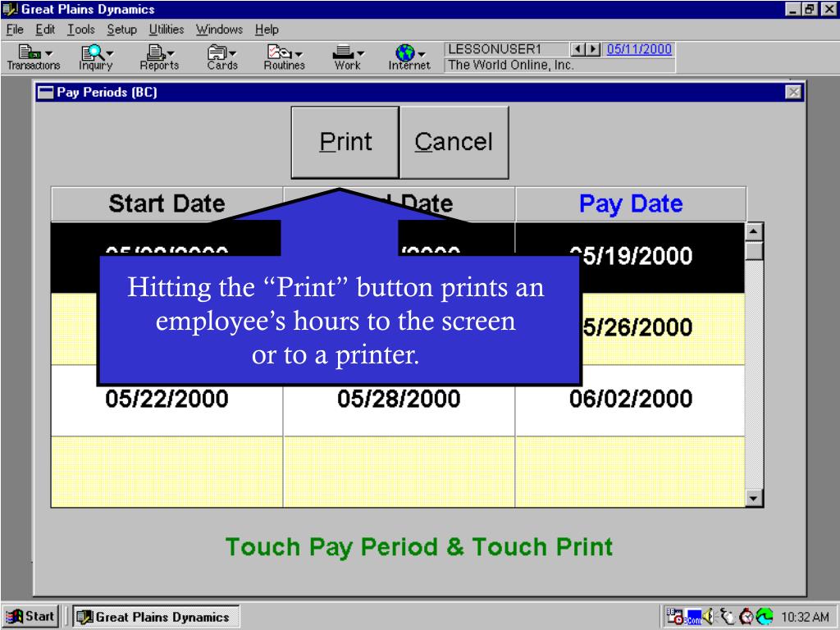Open the Setup menu
Screen dimensions: 840x630
pyautogui.click(x=125, y=30)
